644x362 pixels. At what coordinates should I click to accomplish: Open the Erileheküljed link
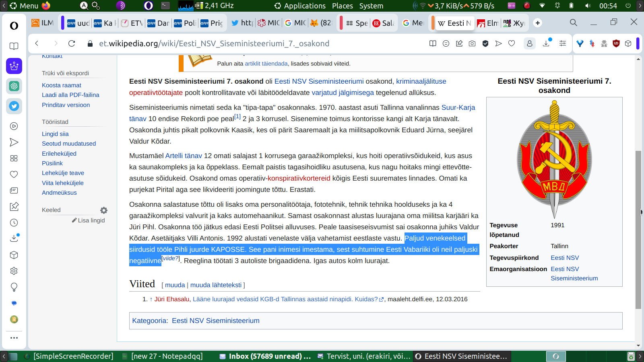click(x=59, y=154)
